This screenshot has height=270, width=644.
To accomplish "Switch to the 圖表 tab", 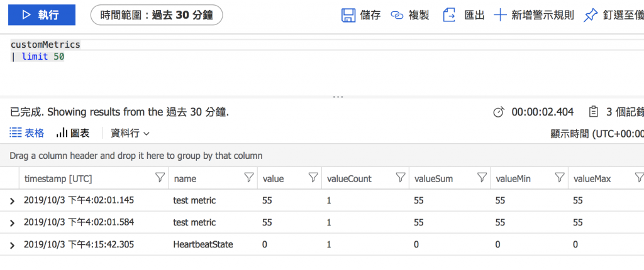I will tap(73, 133).
